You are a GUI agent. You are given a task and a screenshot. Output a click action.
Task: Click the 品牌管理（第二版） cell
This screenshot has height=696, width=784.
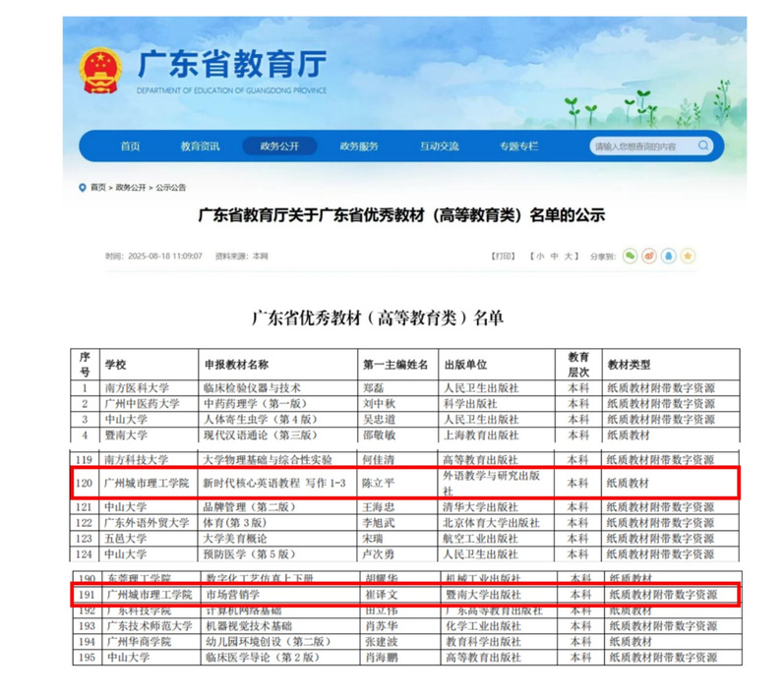(x=250, y=507)
